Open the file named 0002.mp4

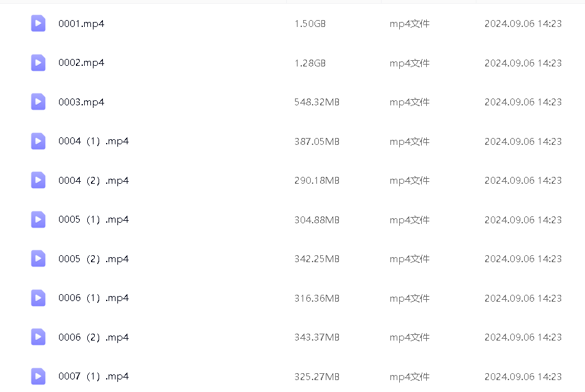pos(81,63)
